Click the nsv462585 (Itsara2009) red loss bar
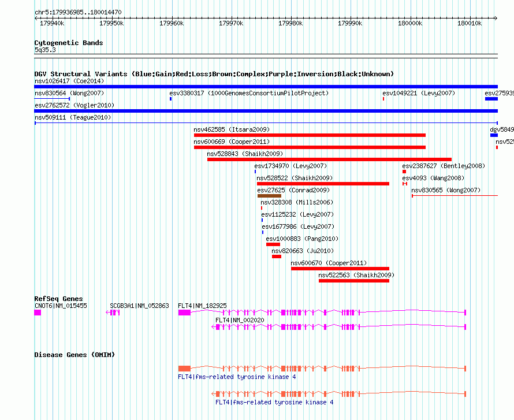 tap(310, 135)
